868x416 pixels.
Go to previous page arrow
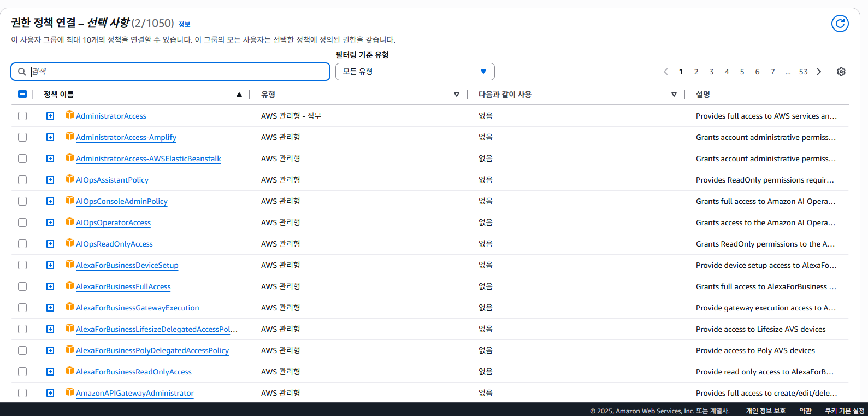[x=666, y=72]
